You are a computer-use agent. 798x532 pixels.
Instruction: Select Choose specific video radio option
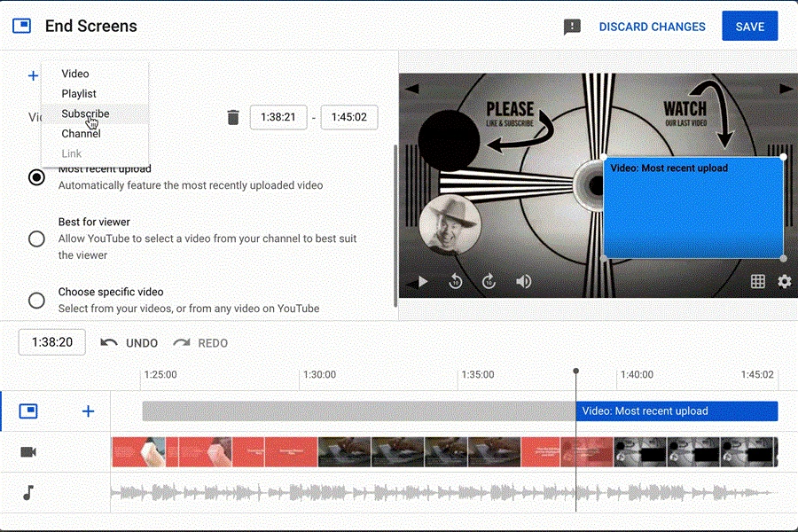36,301
